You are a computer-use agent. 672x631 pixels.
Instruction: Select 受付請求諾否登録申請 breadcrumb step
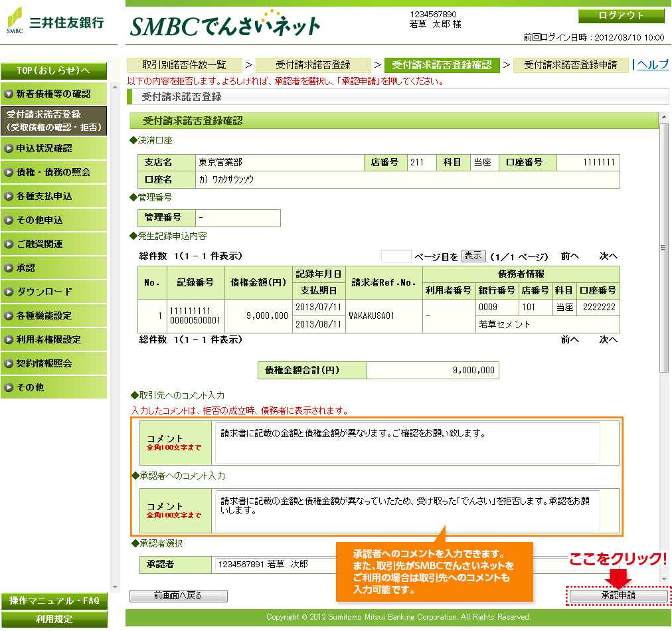tap(570, 65)
